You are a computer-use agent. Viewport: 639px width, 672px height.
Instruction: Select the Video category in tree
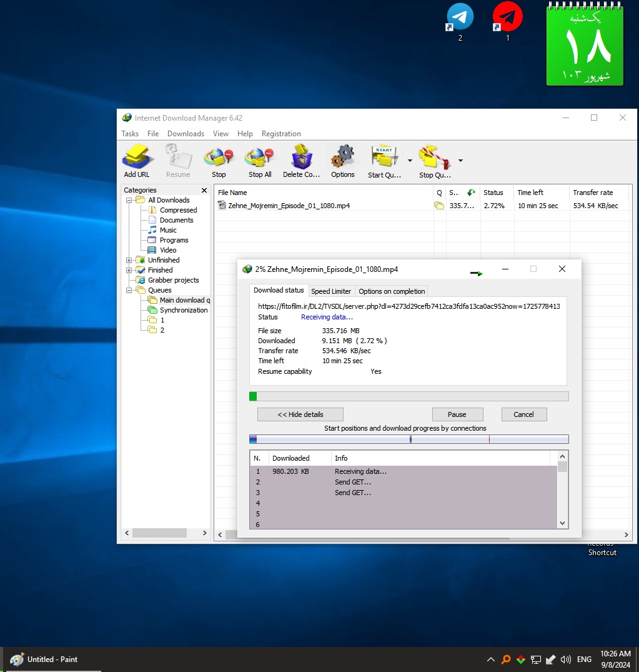(167, 250)
